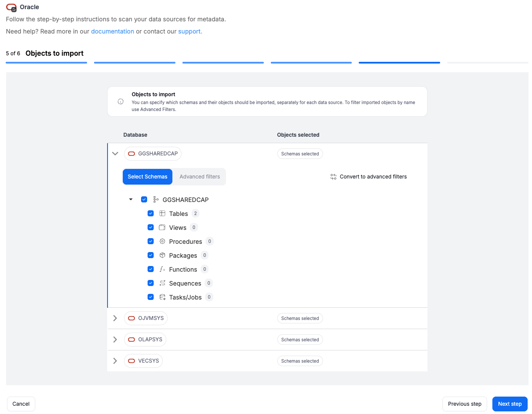Click the OLAPSYS Schemas selected badge

[x=300, y=340]
